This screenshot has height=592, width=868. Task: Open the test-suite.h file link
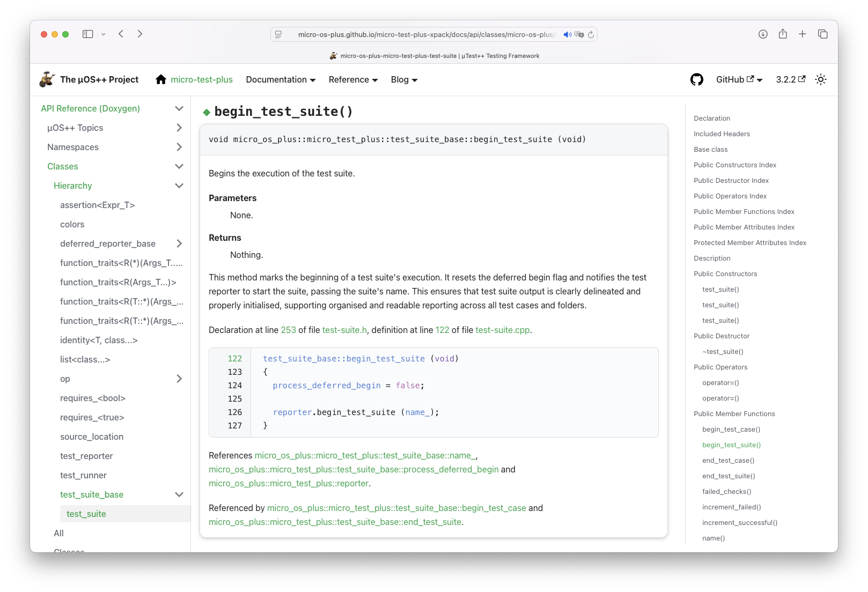point(344,330)
